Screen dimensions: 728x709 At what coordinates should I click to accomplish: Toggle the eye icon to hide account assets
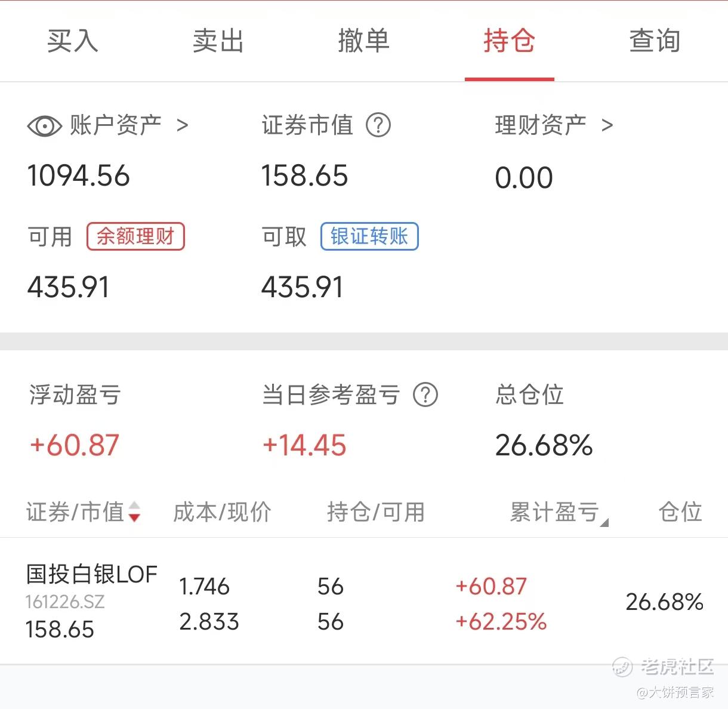point(44,126)
